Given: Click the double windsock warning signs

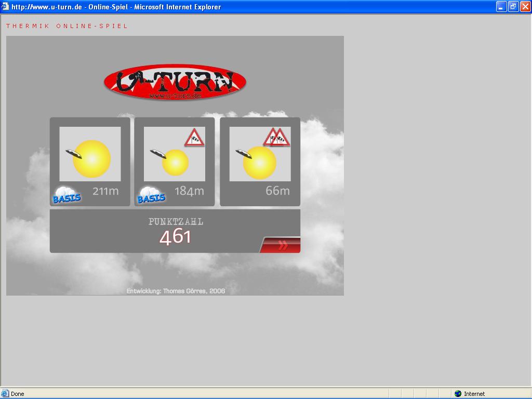Looking at the screenshot, I should pyautogui.click(x=276, y=137).
